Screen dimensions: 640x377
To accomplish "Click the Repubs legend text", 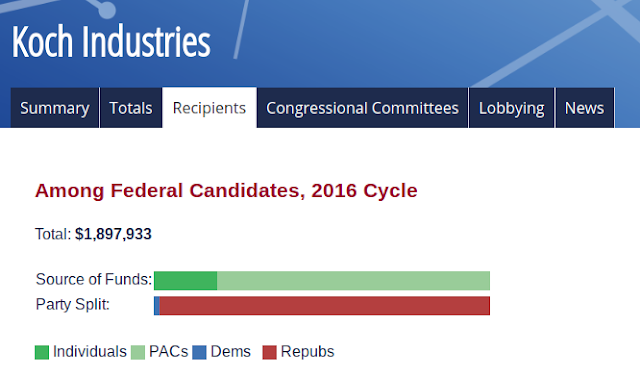I will pos(307,352).
